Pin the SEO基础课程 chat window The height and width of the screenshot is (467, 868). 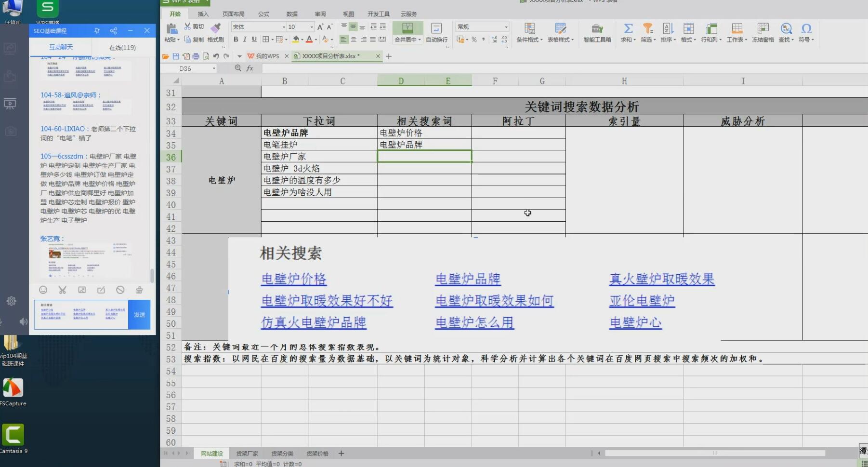(x=97, y=30)
